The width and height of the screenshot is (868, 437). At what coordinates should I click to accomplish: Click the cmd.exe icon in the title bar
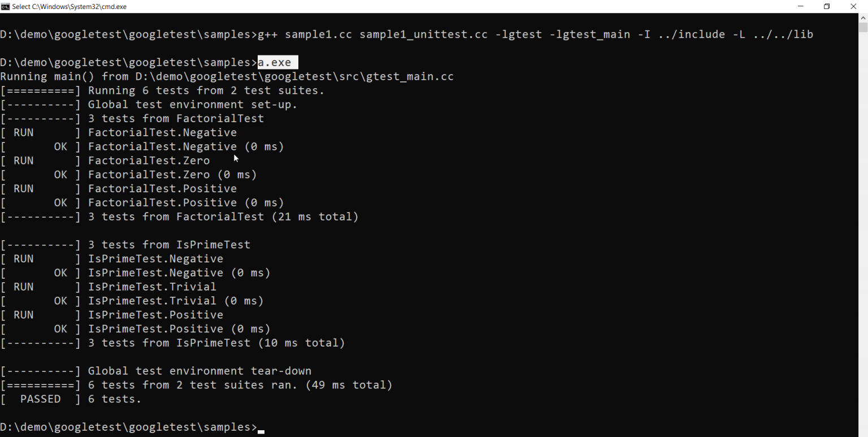click(6, 6)
